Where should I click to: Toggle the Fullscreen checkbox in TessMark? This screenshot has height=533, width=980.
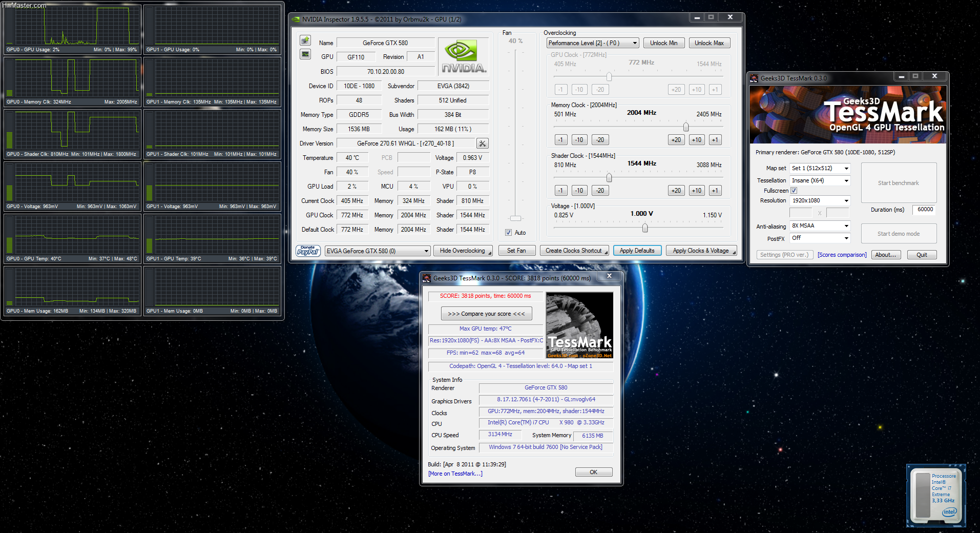pyautogui.click(x=794, y=191)
